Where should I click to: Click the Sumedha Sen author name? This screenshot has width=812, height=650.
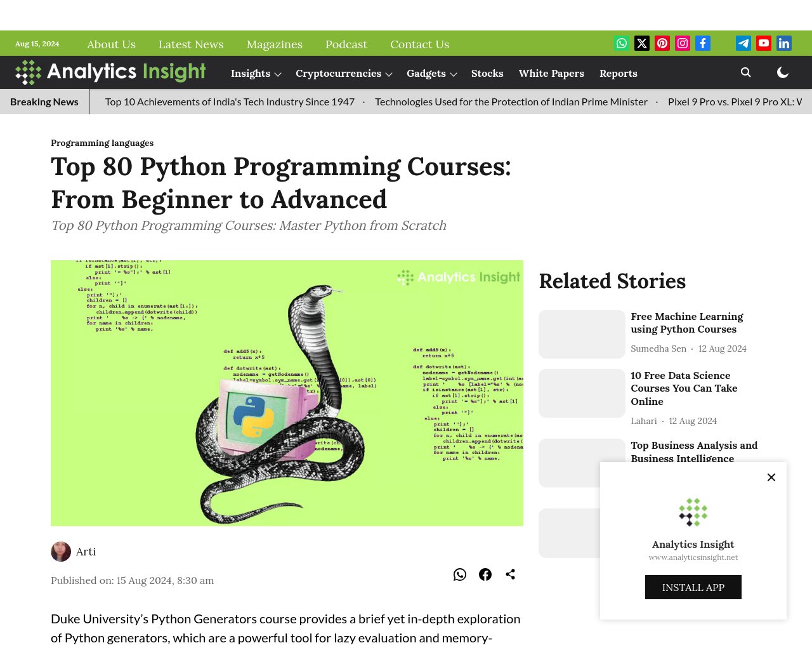(658, 348)
